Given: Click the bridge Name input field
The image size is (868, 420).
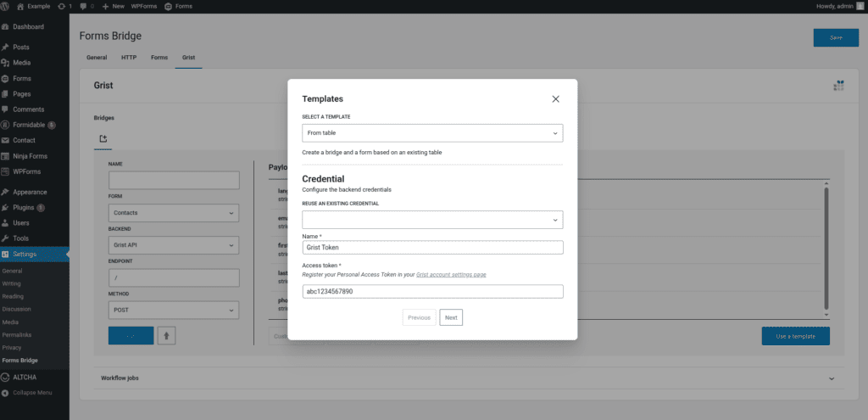Looking at the screenshot, I should [x=174, y=180].
